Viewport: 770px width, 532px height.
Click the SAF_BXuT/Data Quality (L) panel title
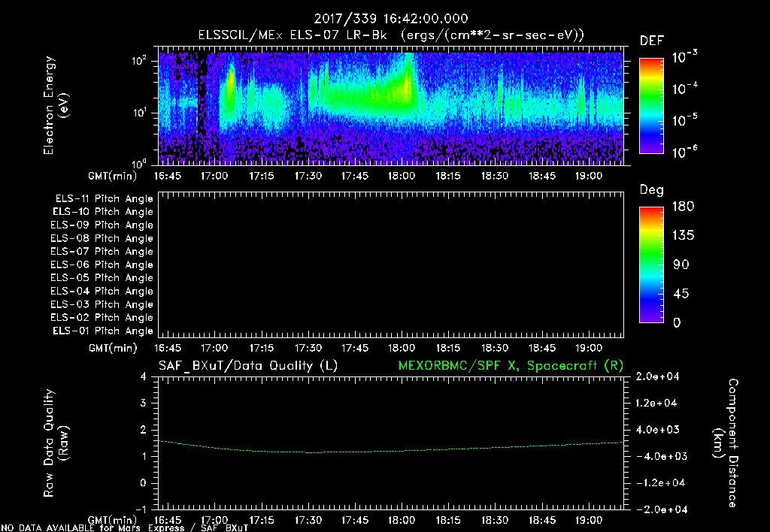(x=248, y=366)
